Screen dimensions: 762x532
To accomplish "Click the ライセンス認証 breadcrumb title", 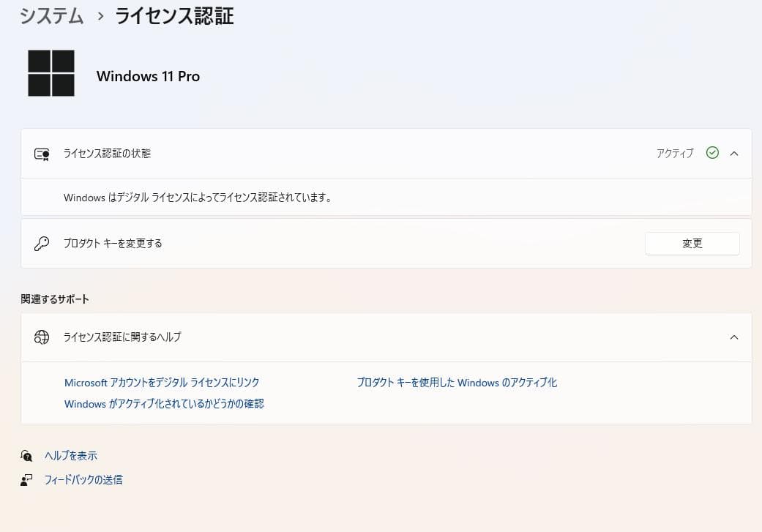I will click(x=174, y=16).
